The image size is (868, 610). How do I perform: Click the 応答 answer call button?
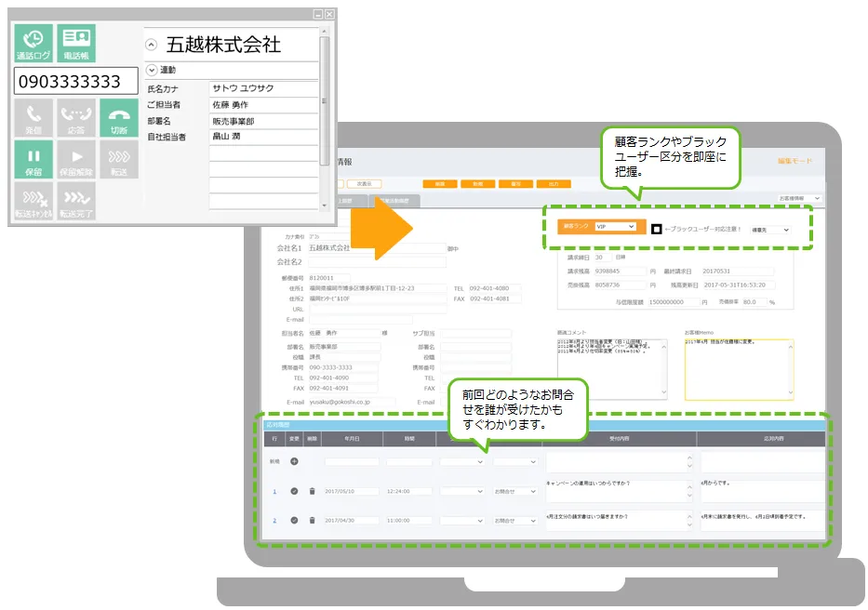(x=76, y=118)
